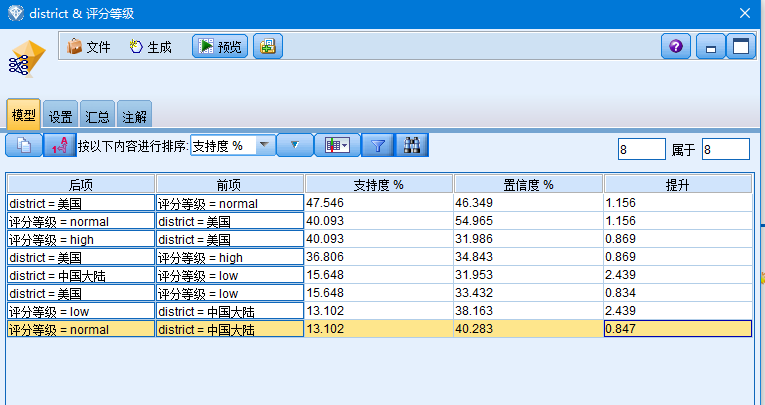
Task: Click the filter funnel icon
Action: [x=378, y=146]
